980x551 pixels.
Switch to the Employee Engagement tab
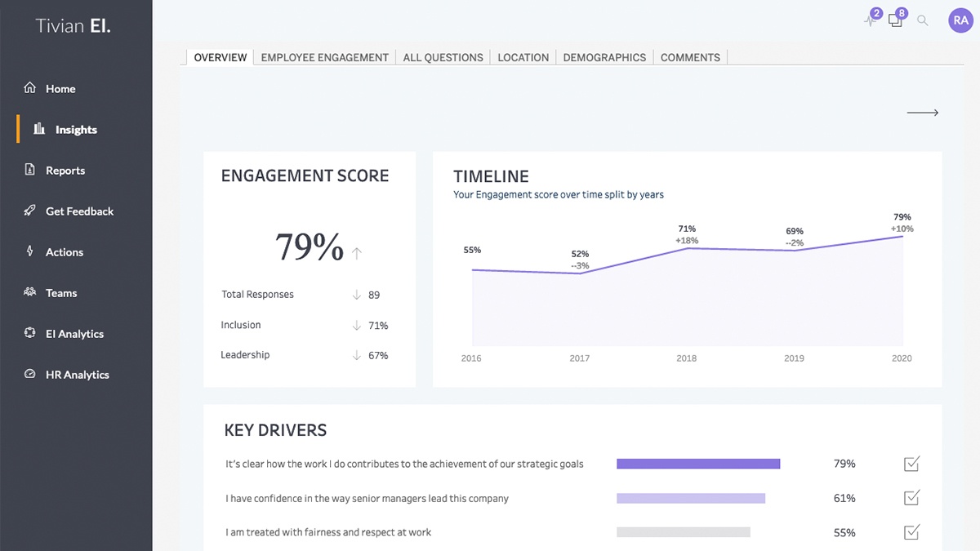pos(324,57)
